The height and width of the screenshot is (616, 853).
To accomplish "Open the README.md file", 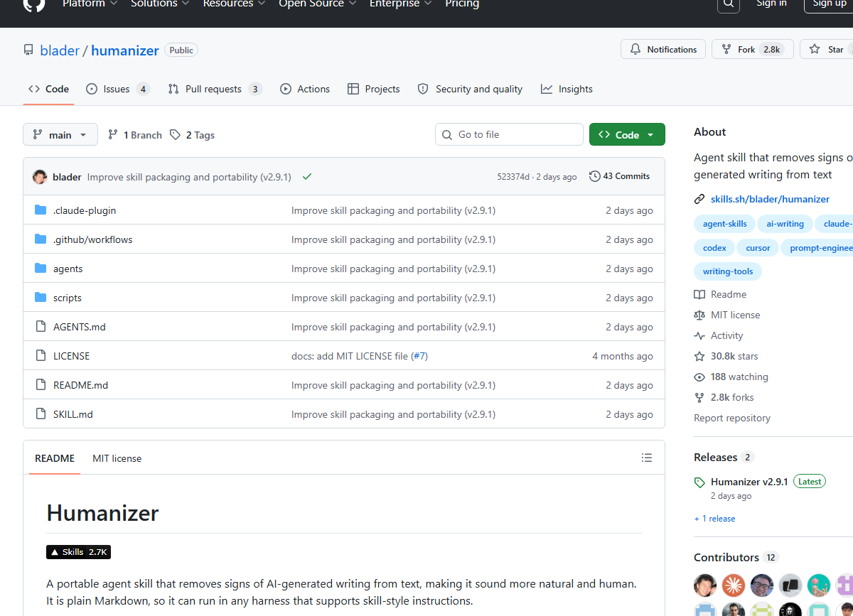I will [81, 385].
